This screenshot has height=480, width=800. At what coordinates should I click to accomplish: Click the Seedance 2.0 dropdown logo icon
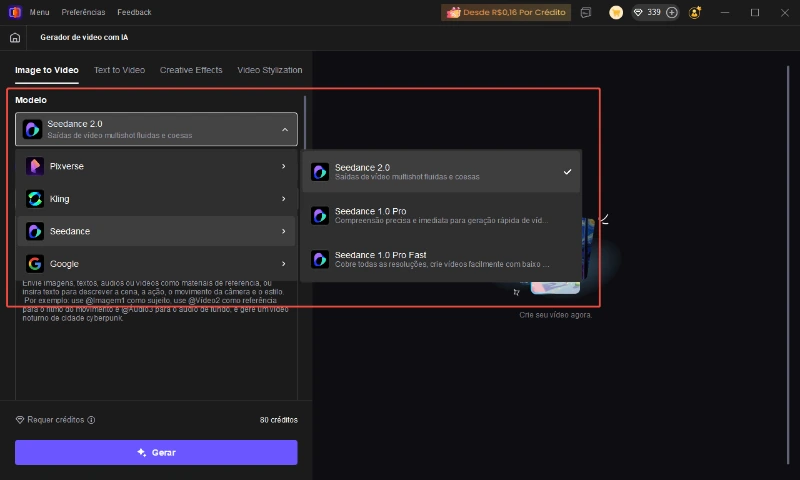32,129
